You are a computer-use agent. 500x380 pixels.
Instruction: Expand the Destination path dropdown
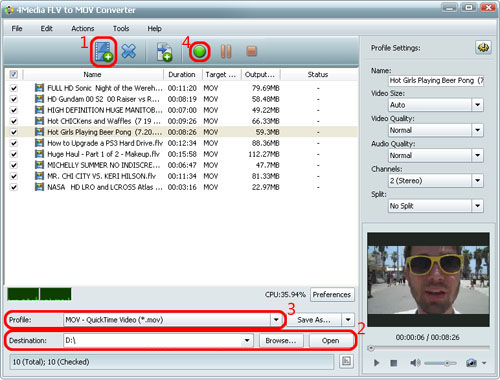[x=247, y=341]
